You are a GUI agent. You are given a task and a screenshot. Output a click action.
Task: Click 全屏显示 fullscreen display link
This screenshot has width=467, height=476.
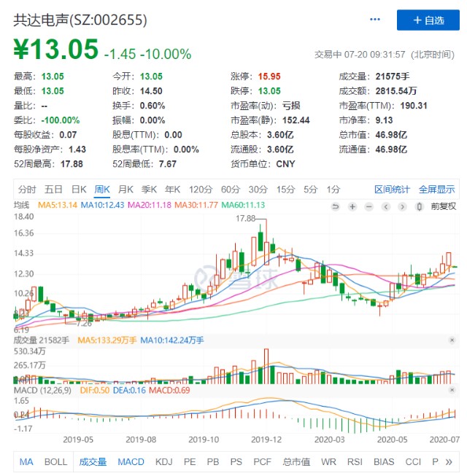(436, 189)
